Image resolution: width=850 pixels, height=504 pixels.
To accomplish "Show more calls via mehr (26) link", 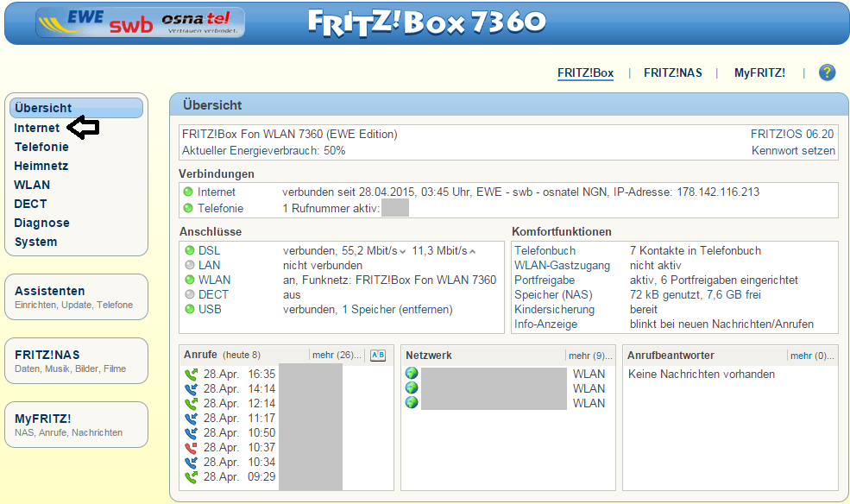I will pos(337,356).
